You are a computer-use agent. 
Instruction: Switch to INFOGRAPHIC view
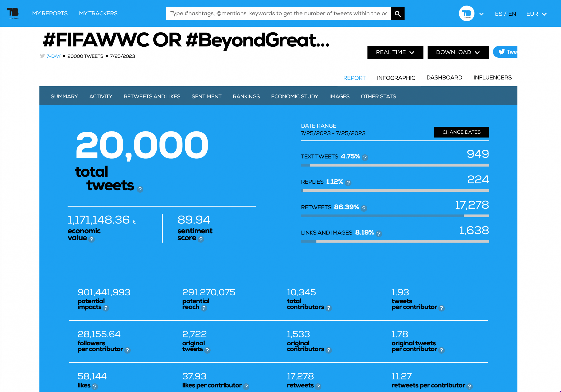tap(396, 78)
